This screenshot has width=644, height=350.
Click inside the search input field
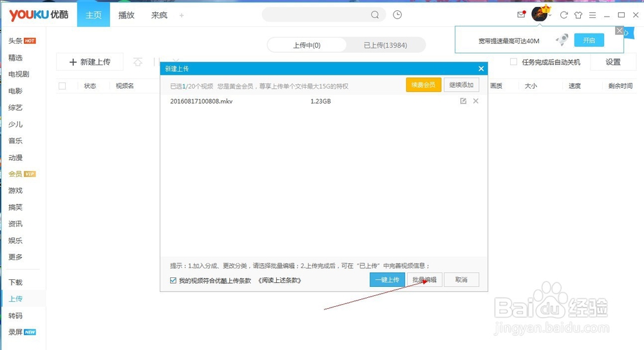[316, 15]
